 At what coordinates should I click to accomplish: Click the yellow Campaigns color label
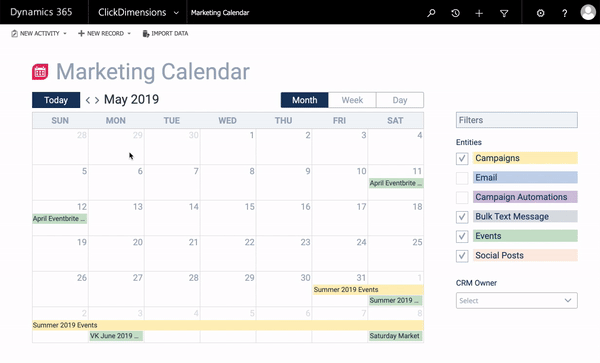[525, 158]
